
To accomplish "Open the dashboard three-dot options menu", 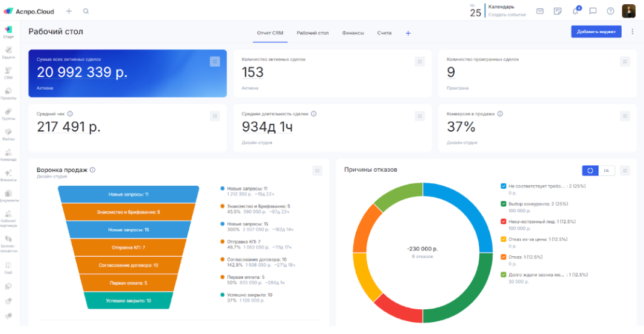I will coord(633,31).
